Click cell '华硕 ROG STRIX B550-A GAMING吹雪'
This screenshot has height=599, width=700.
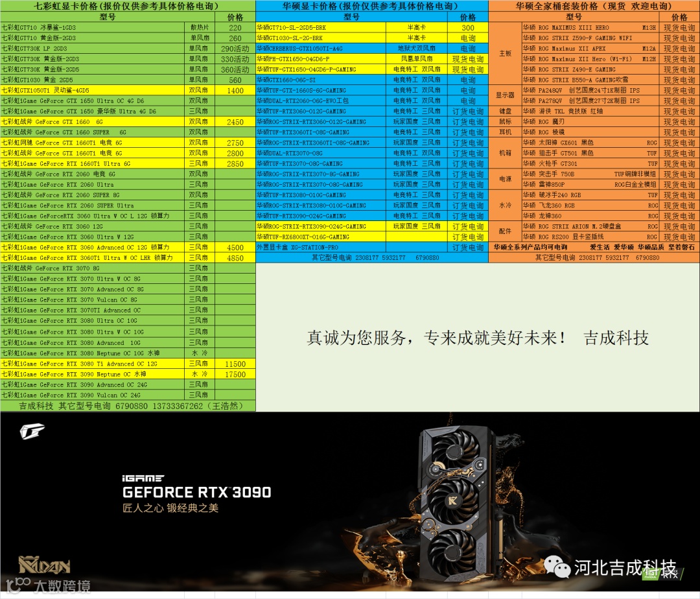click(590, 80)
